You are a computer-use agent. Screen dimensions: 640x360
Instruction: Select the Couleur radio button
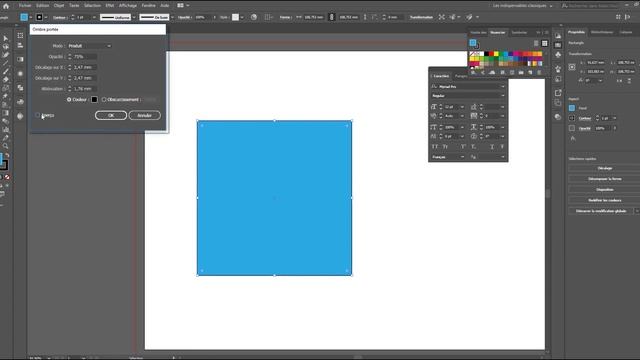(69, 100)
